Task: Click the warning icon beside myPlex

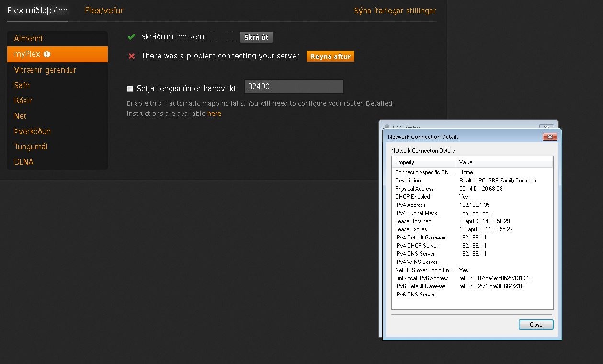Action: [47, 54]
